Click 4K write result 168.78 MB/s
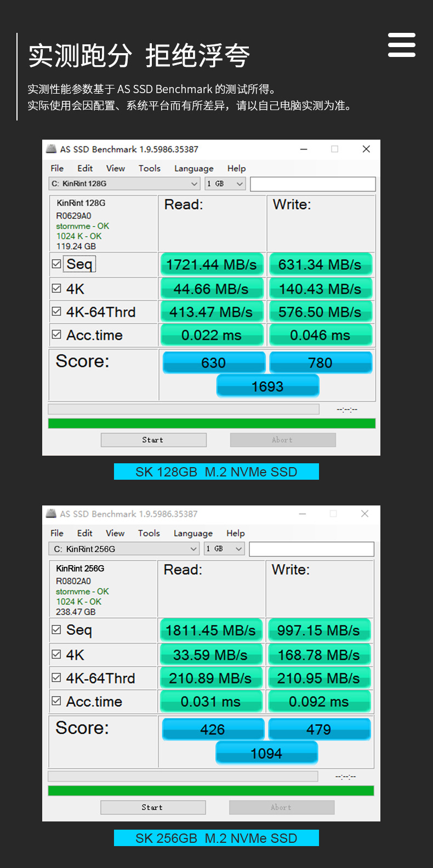The height and width of the screenshot is (868, 433). (319, 655)
